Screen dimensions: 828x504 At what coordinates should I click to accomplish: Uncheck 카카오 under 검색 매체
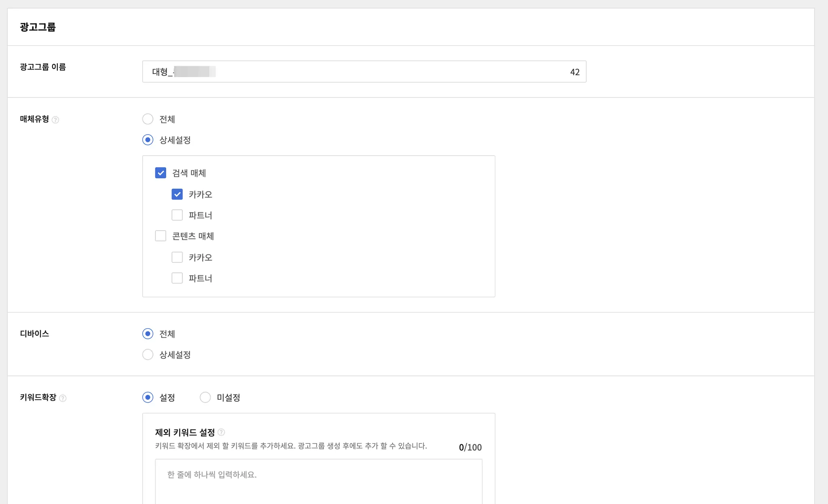pos(177,194)
